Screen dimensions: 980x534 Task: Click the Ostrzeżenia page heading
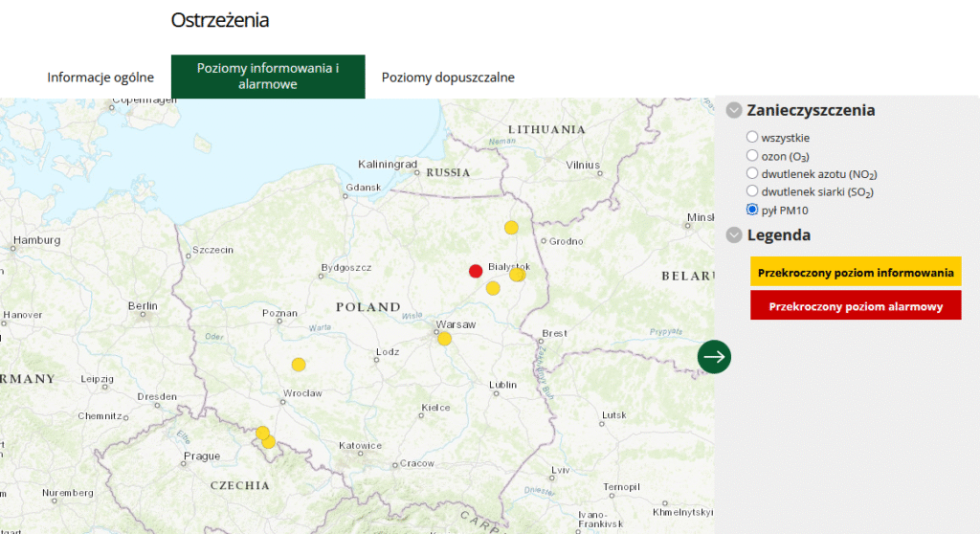click(x=220, y=20)
